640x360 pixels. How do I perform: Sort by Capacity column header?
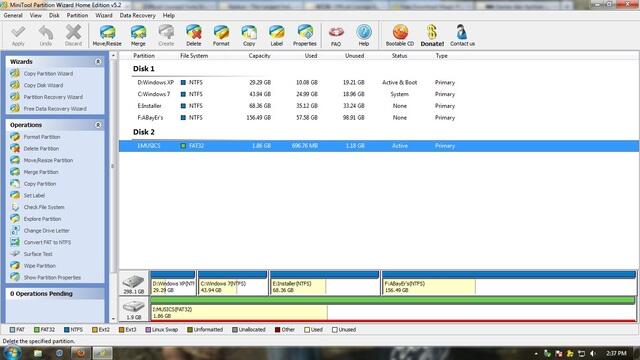(x=259, y=56)
